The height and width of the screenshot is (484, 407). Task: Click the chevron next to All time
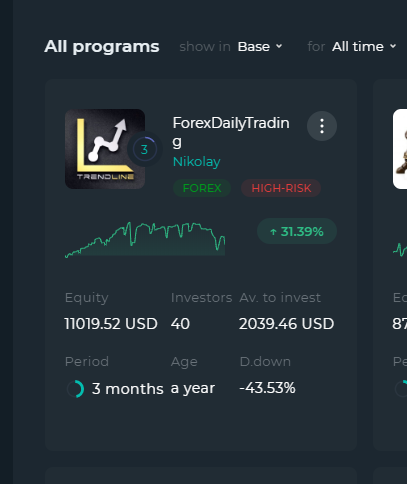point(393,46)
